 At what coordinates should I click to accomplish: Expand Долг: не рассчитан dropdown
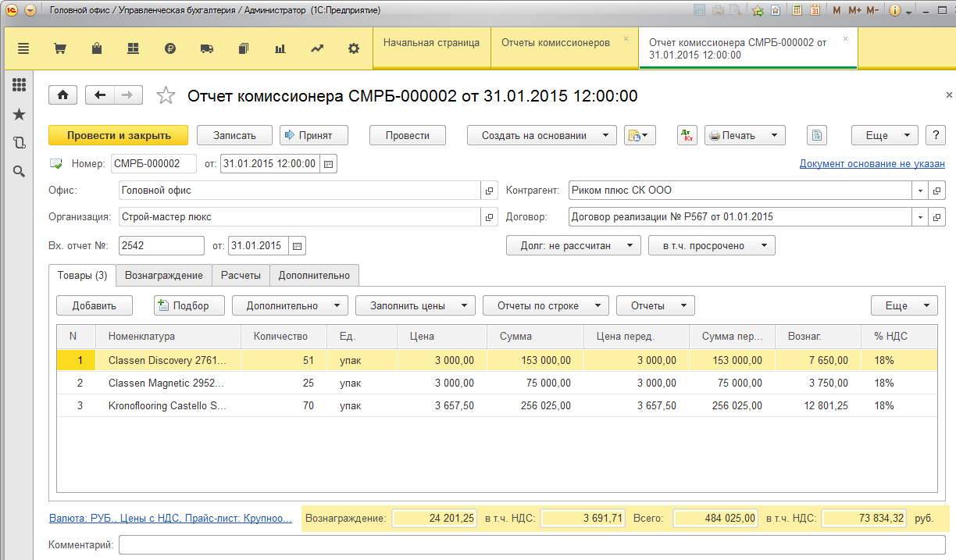(573, 245)
